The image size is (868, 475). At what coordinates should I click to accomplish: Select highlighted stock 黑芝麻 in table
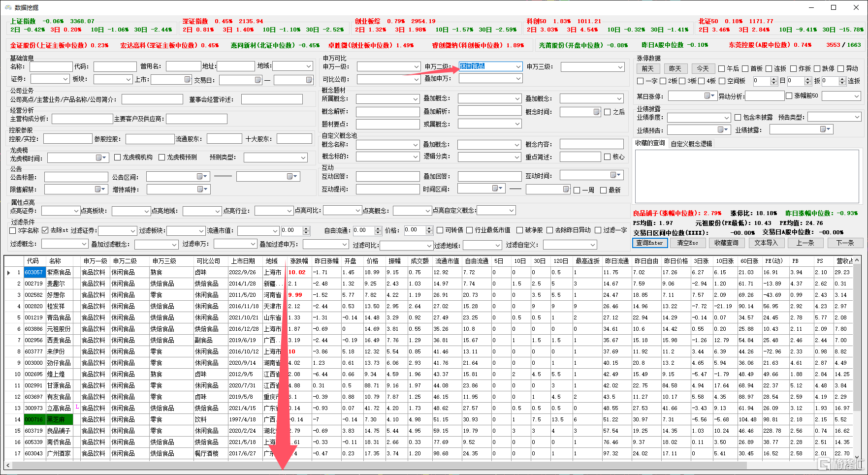[x=59, y=419]
